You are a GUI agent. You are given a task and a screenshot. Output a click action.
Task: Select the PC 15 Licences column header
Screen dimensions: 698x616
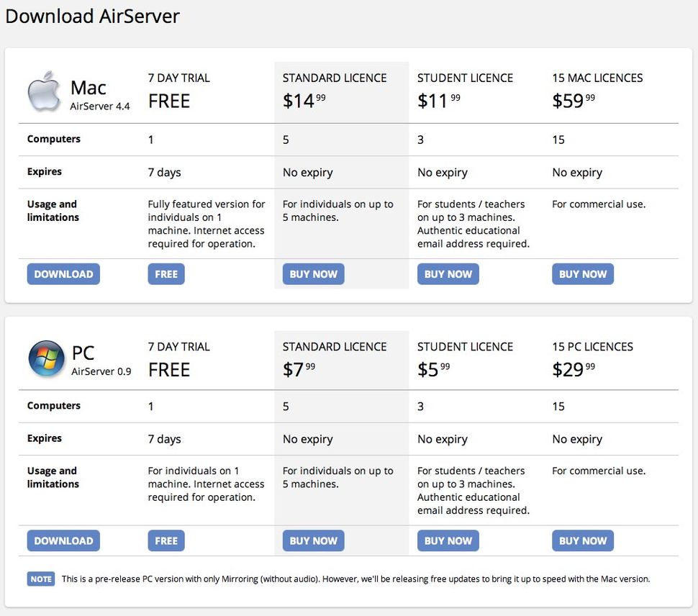click(592, 346)
